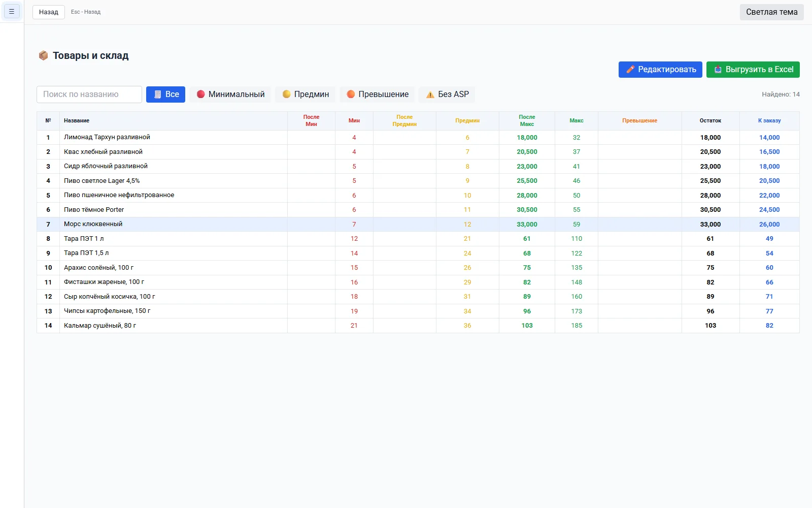Sort by the Остаток column header
Screen dimensions: 812x508
710,121
